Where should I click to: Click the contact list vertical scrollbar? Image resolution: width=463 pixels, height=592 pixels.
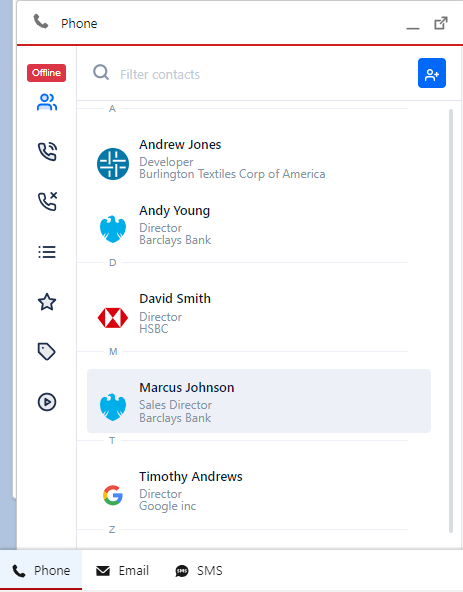451,321
